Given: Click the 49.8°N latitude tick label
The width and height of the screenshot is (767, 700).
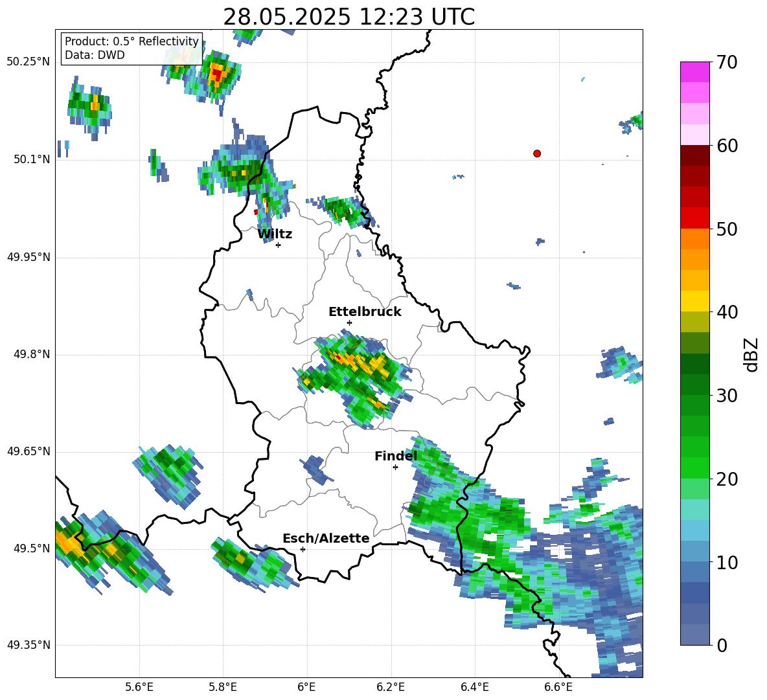Looking at the screenshot, I should click(32, 354).
